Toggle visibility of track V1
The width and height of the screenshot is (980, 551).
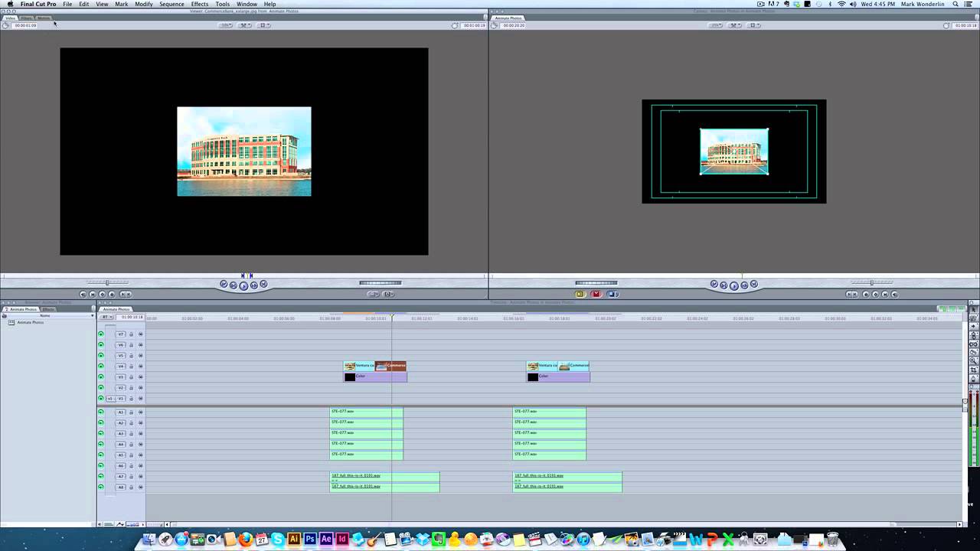click(x=101, y=399)
